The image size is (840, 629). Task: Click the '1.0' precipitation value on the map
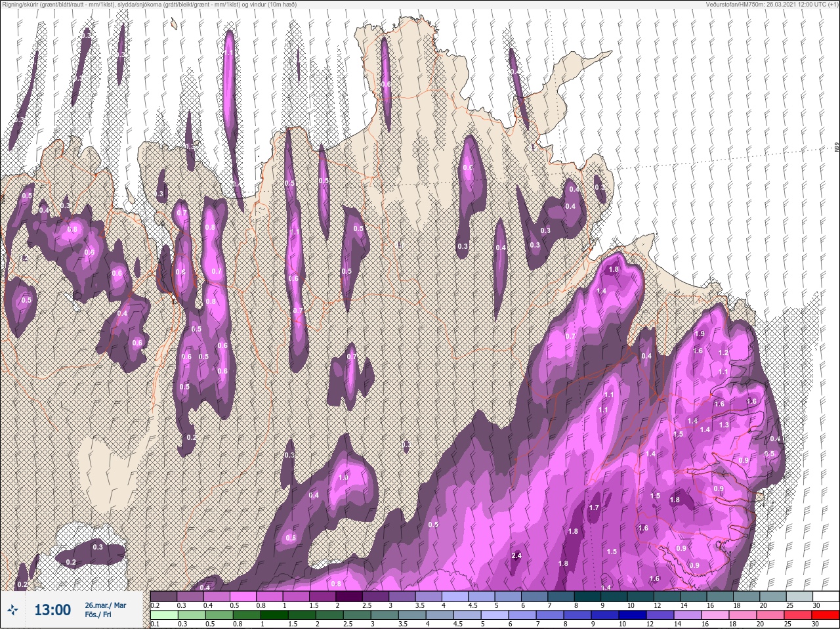pos(343,478)
